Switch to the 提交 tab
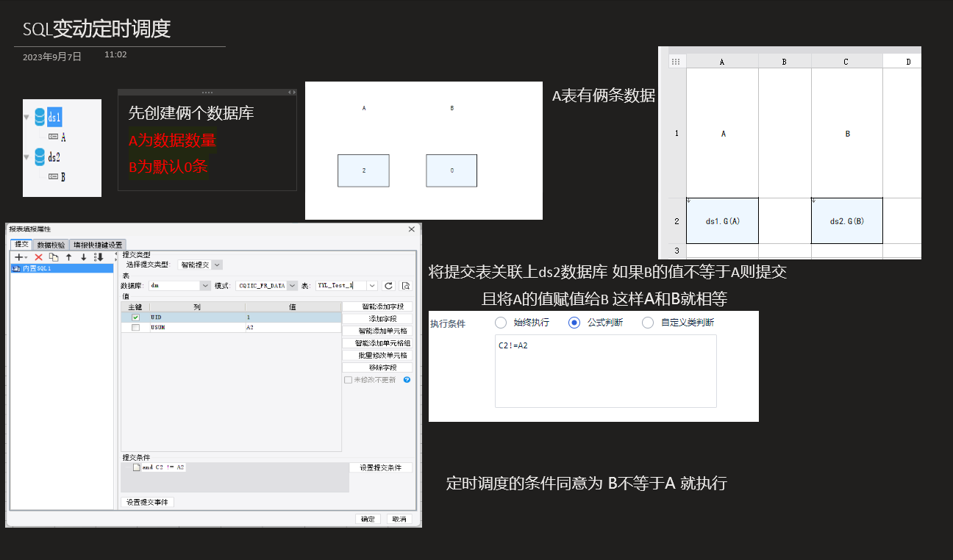953x560 pixels. pyautogui.click(x=22, y=245)
